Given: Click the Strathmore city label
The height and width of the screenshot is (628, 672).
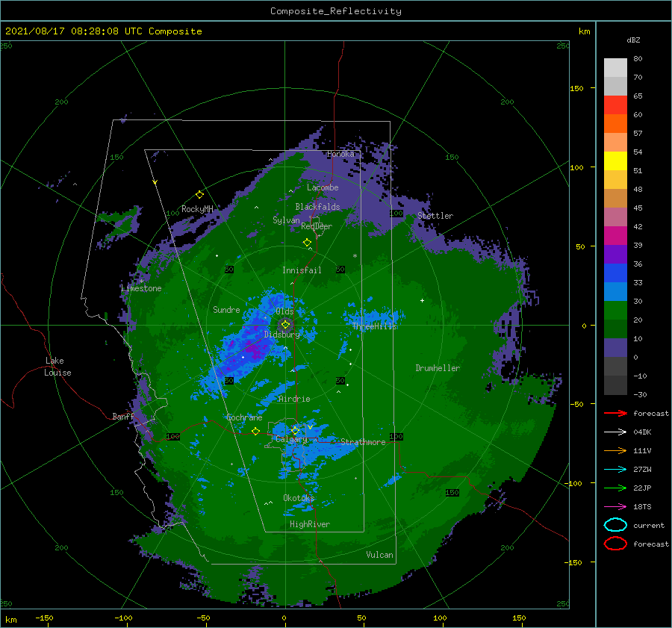Looking at the screenshot, I should tap(363, 442).
